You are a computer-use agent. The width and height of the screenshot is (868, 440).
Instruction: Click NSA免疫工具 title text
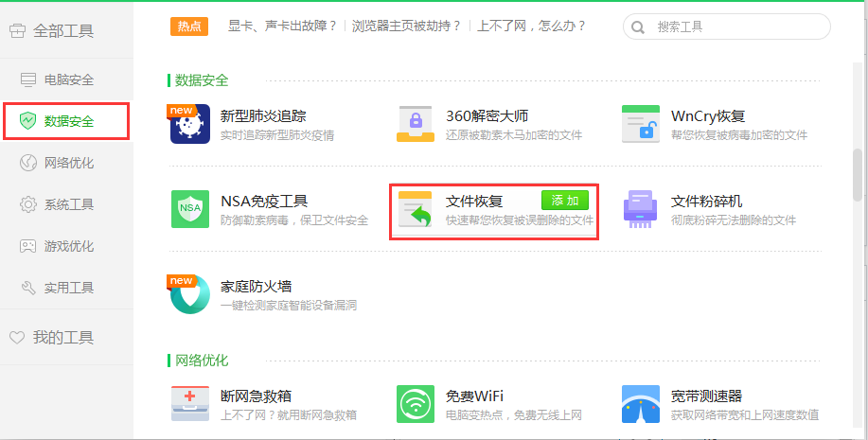pos(264,201)
